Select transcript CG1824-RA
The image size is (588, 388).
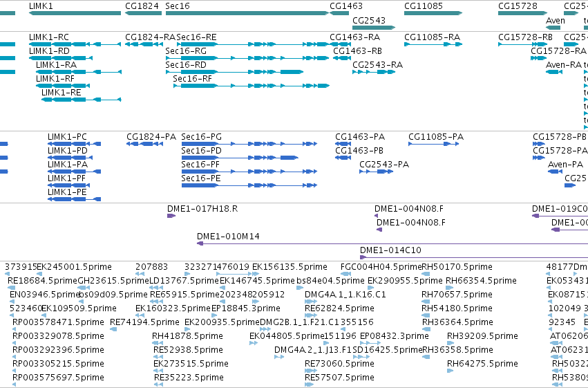pos(151,37)
